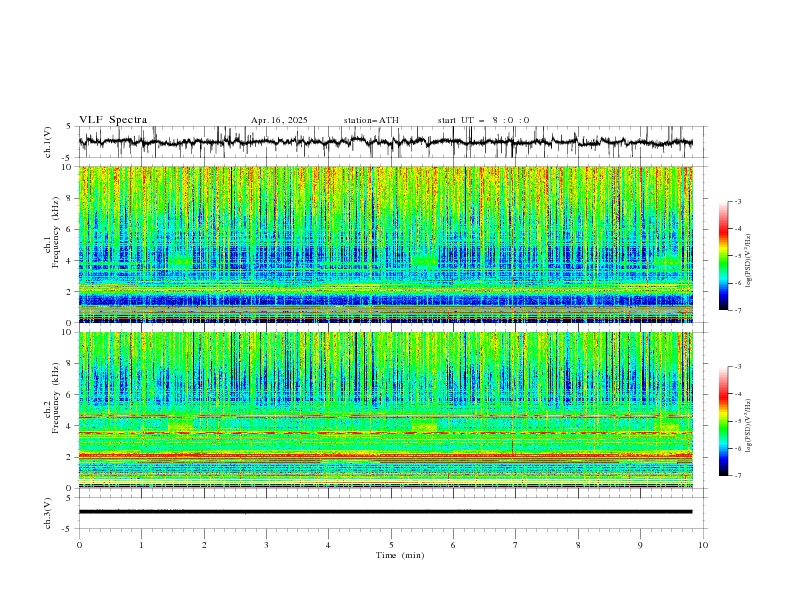Click tick label "4" on the Time axis
The image size is (792, 612).
pyautogui.click(x=328, y=545)
